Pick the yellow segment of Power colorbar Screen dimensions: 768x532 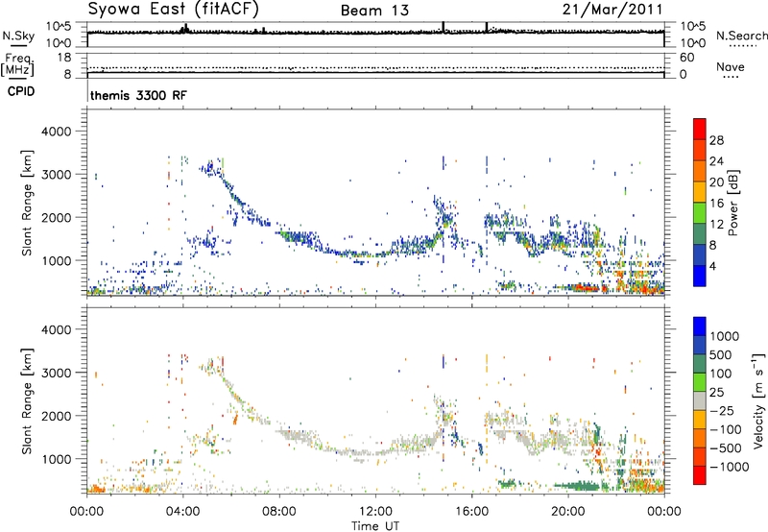pos(700,196)
